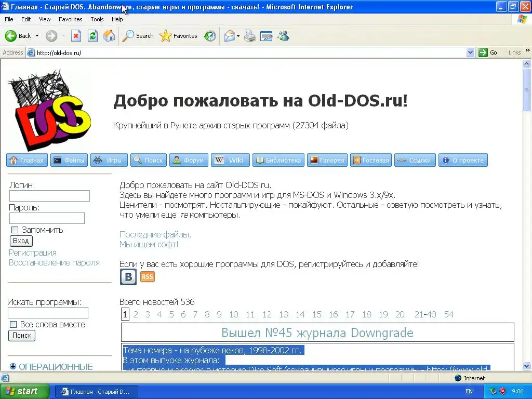Open the Favorites menu
The width and height of the screenshot is (532, 399).
click(x=70, y=19)
